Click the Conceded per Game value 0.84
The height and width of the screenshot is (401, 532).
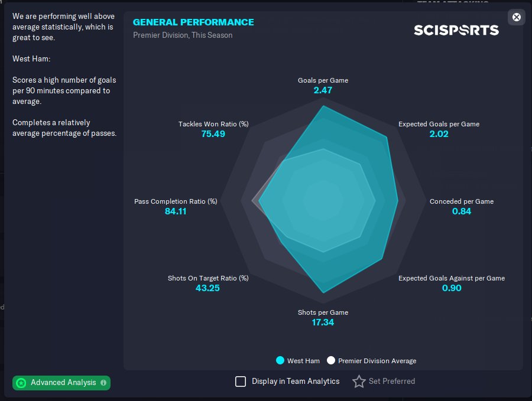462,211
